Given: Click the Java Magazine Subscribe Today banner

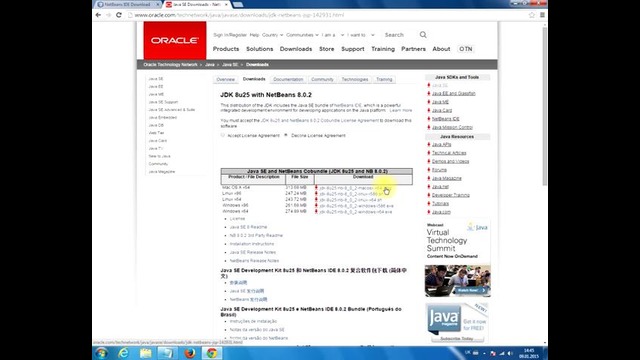Looking at the screenshot, I should point(458,322).
